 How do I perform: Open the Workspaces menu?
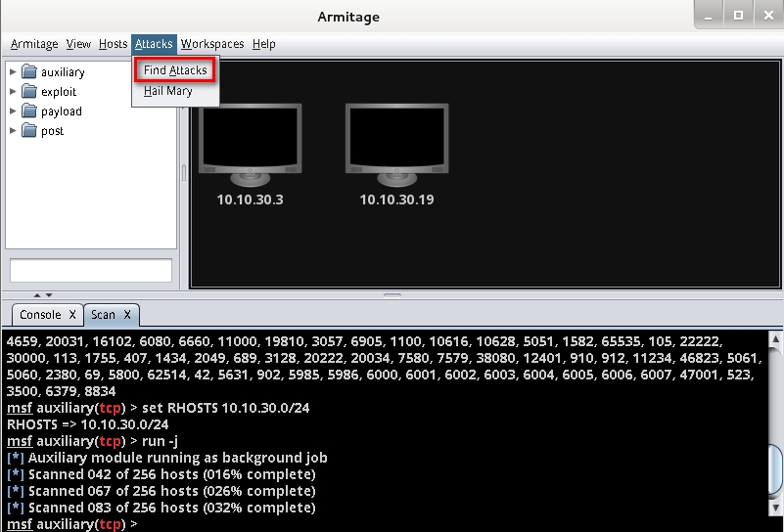pyautogui.click(x=212, y=44)
